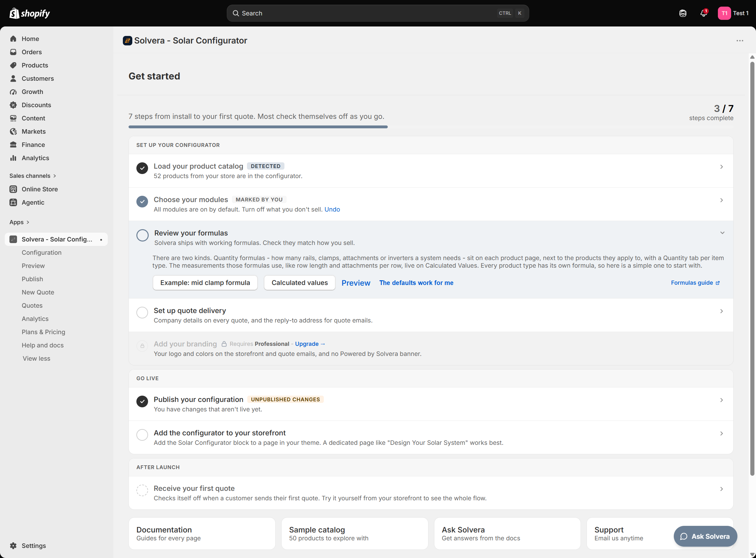
Task: Click the search magnifier icon
Action: [x=236, y=13]
